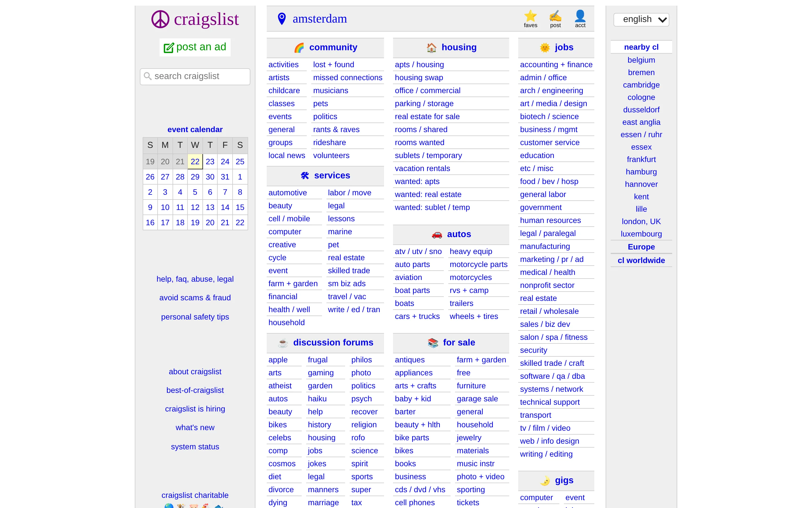This screenshot has width=812, height=508.
Task: Select today, the 22nd, in event calendar
Action: 195,162
